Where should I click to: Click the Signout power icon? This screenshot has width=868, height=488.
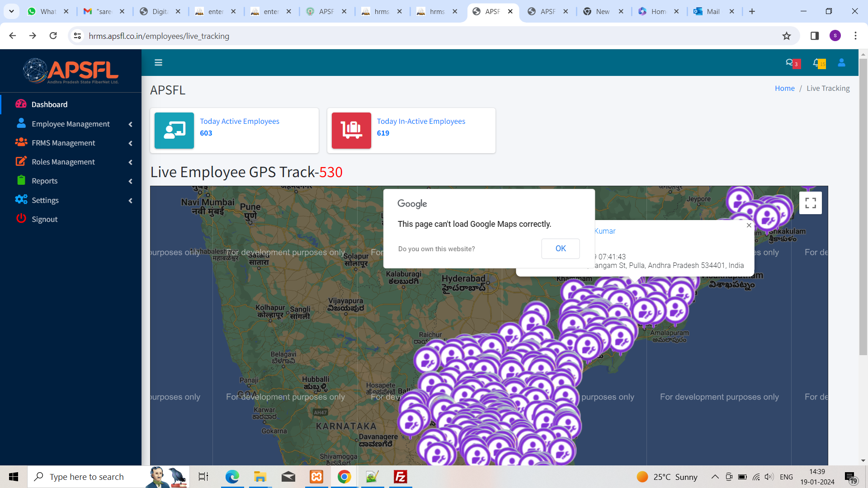coord(21,219)
